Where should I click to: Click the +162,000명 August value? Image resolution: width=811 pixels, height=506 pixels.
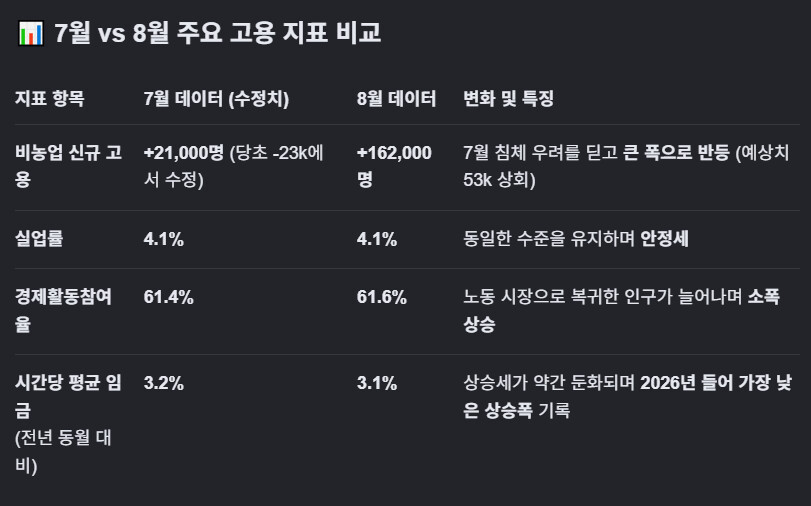(x=394, y=166)
